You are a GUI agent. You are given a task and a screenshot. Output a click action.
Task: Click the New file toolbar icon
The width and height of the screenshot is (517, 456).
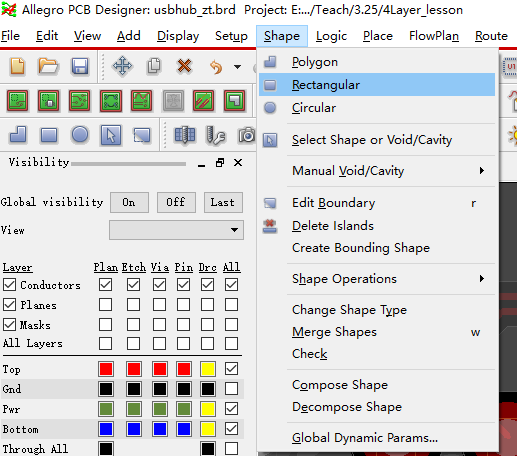(17, 66)
